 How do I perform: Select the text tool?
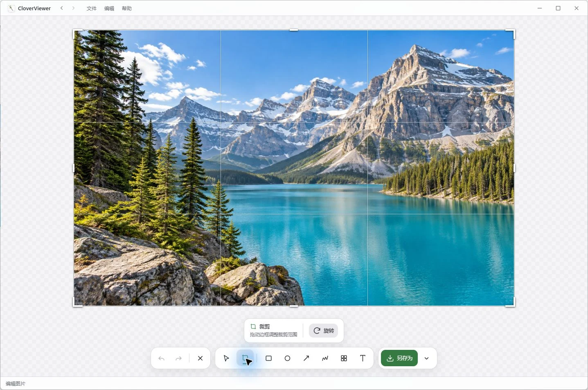click(363, 358)
